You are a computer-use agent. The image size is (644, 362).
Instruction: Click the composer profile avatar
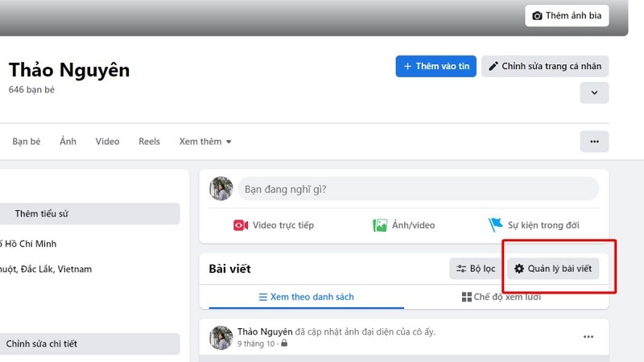click(221, 188)
